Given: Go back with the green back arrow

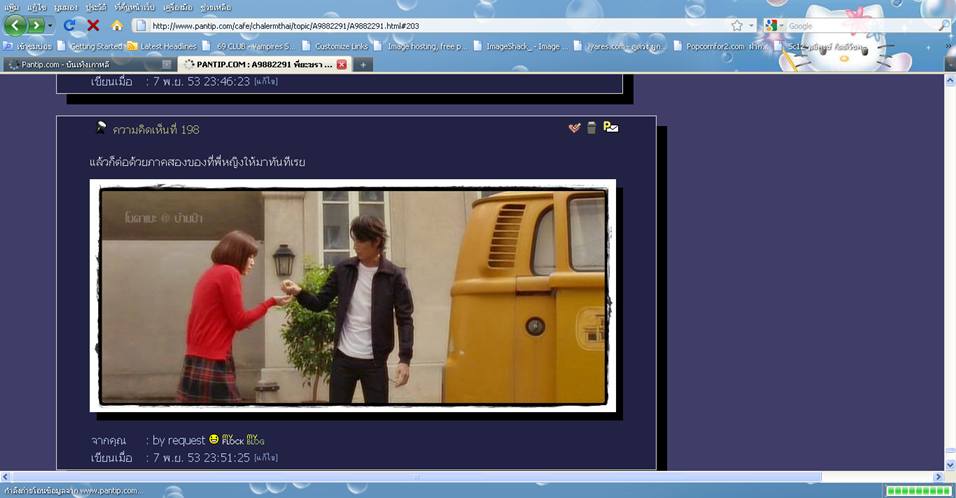Looking at the screenshot, I should tap(15, 26).
